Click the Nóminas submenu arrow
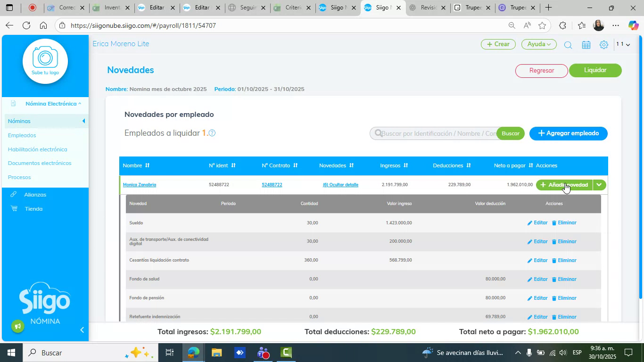This screenshot has height=362, width=644. coord(84,121)
